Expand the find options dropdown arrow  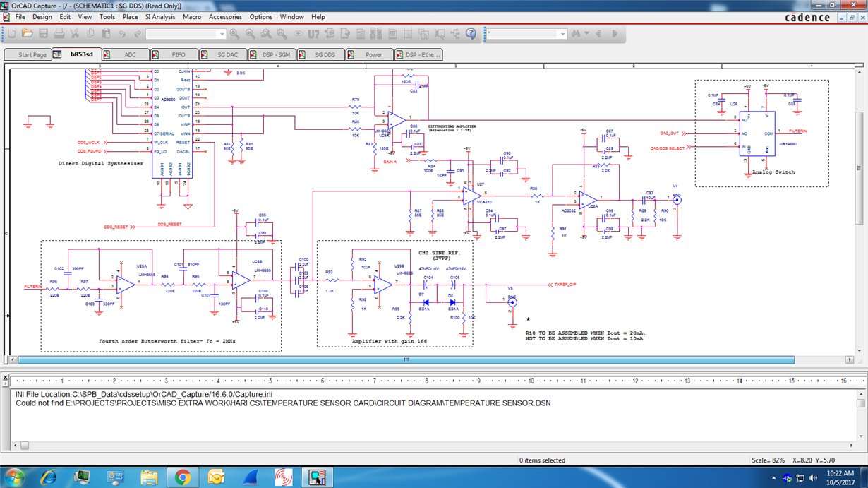[586, 34]
